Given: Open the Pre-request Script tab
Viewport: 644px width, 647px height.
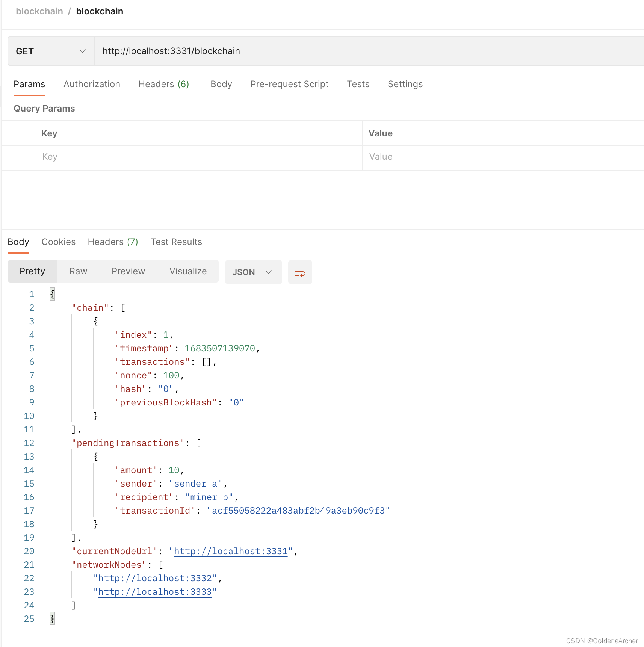Looking at the screenshot, I should [289, 84].
